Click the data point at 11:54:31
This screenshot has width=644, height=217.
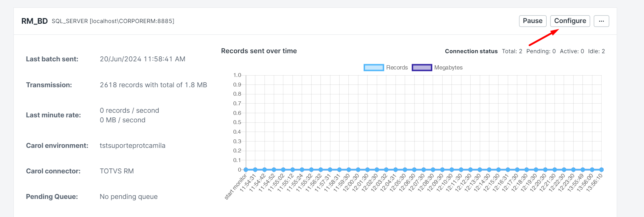point(255,170)
